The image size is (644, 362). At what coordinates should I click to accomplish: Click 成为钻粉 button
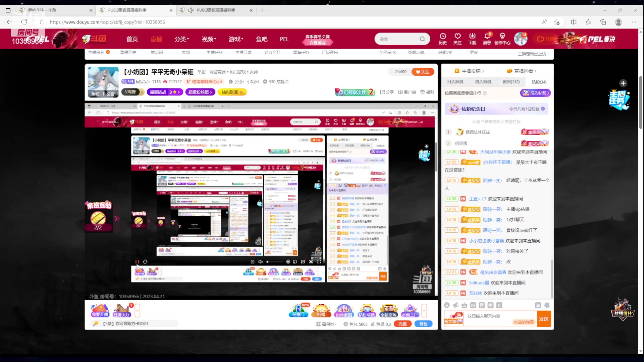click(535, 93)
